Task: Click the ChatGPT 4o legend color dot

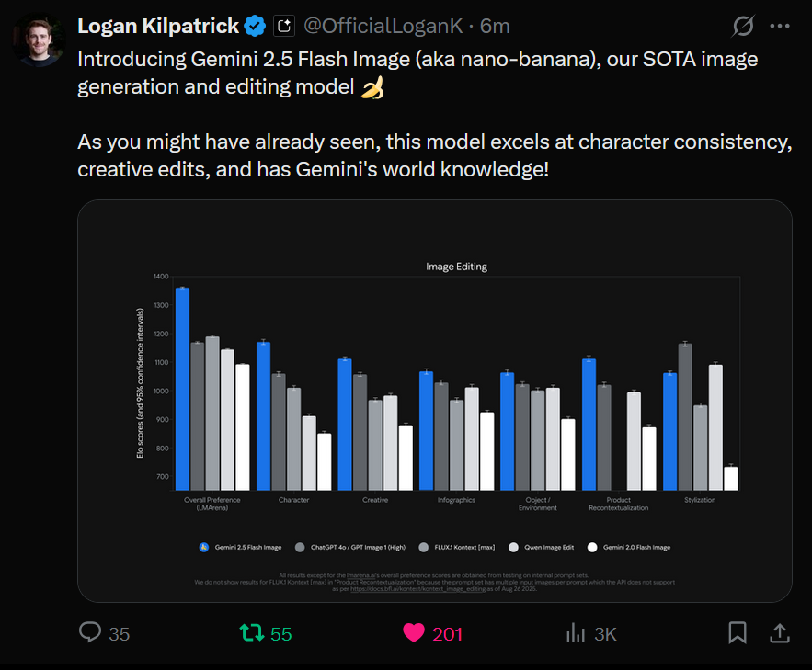Action: [x=300, y=547]
